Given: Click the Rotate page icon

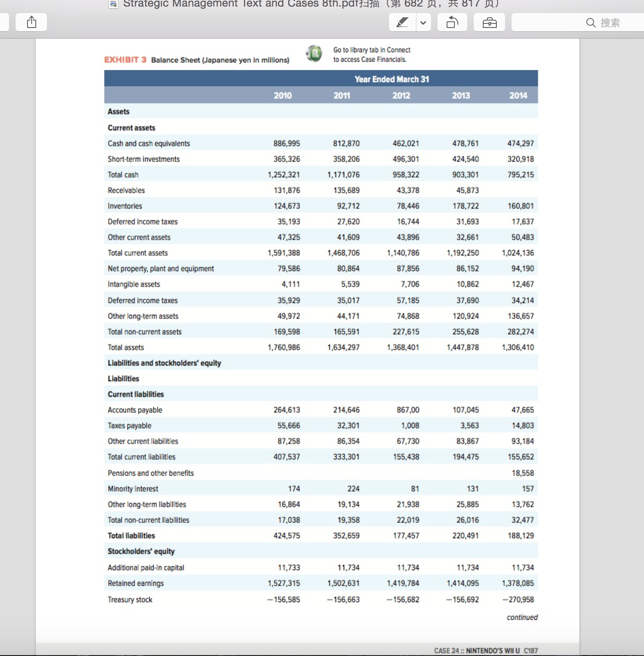Looking at the screenshot, I should click(452, 22).
